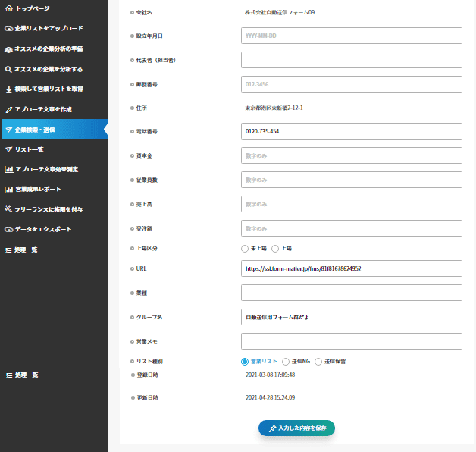Click the cloud icon for データをエクスポート
The width and height of the screenshot is (476, 452).
pyautogui.click(x=8, y=229)
